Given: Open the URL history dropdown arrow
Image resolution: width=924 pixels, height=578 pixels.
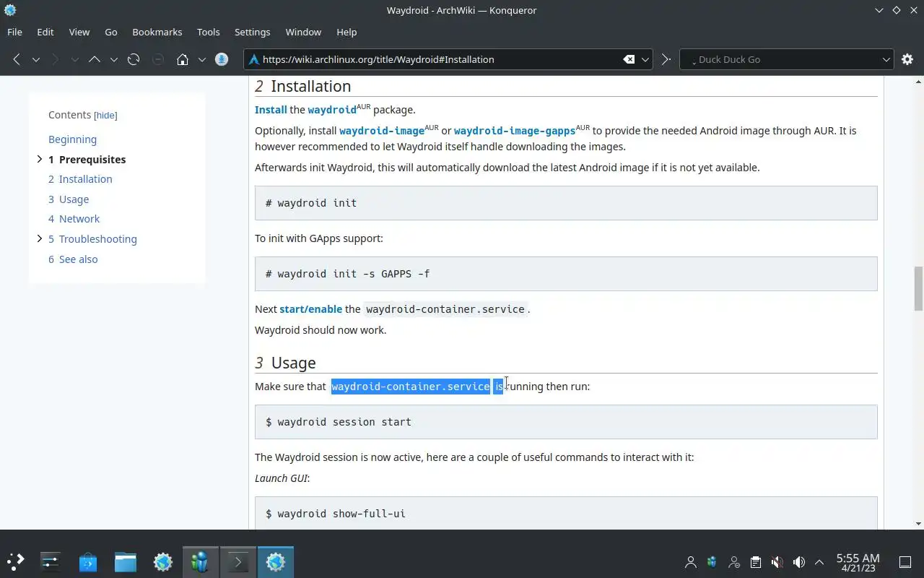Looking at the screenshot, I should click(x=646, y=59).
